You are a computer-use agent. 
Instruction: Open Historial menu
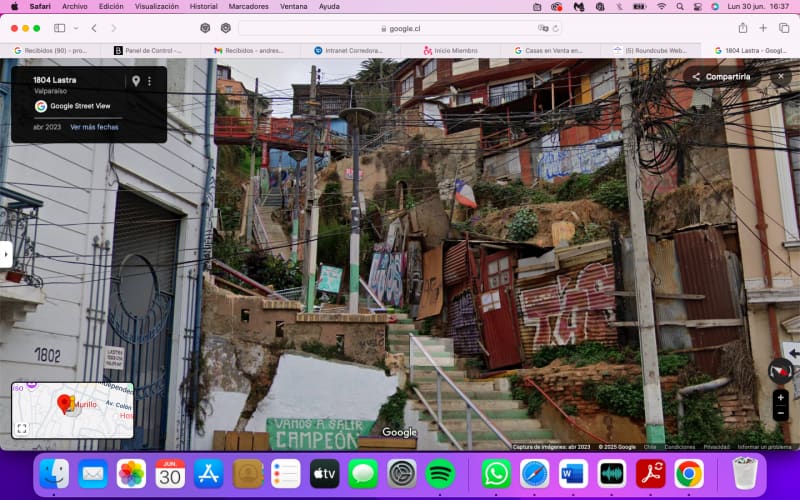click(204, 6)
